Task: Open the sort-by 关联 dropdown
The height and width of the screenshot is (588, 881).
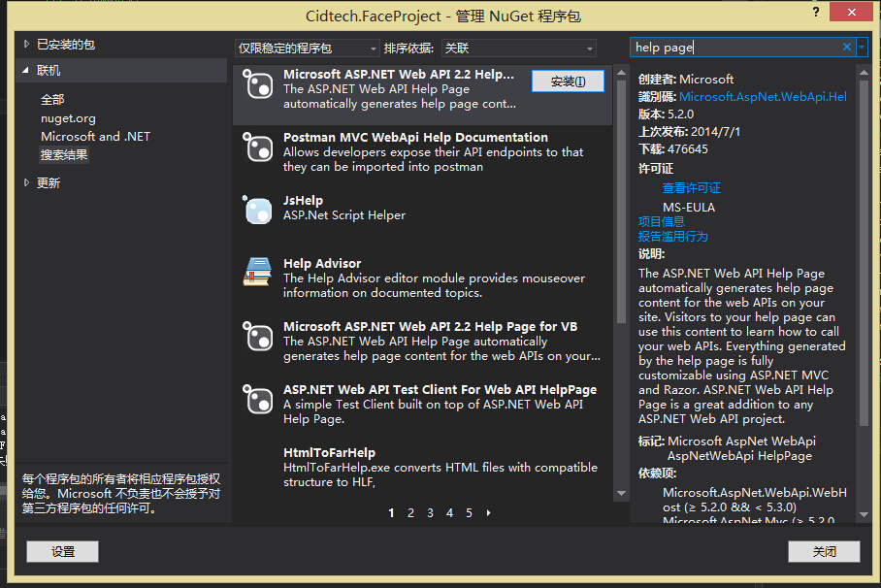Action: [x=518, y=49]
